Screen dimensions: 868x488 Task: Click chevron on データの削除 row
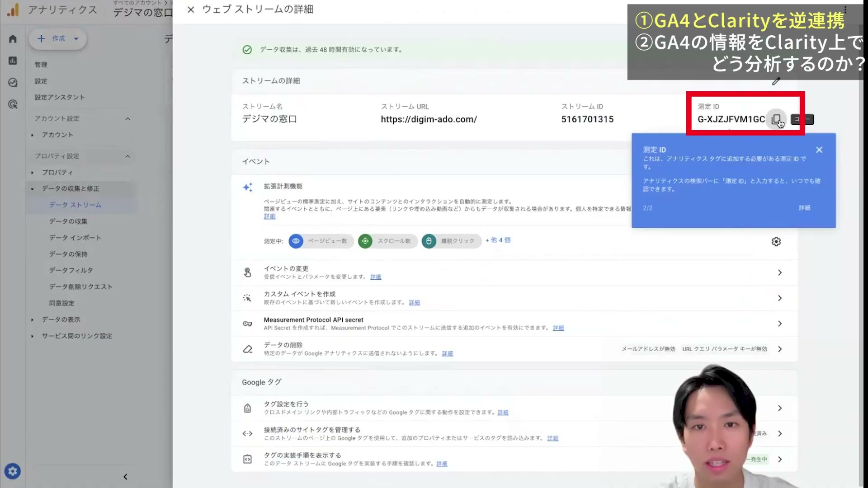point(780,349)
